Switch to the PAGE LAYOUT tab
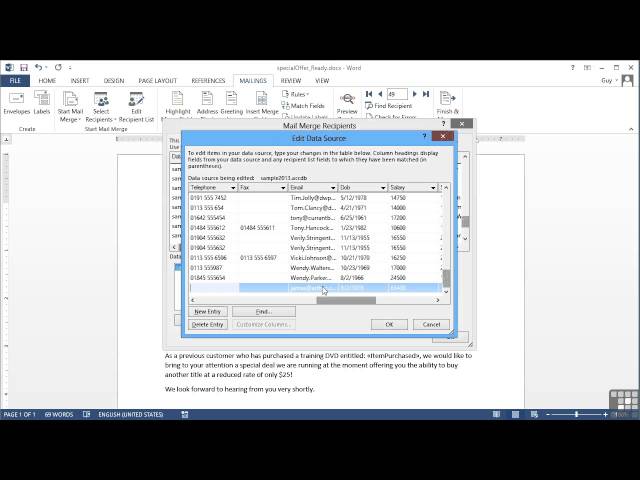This screenshot has width=640, height=480. pos(158,81)
